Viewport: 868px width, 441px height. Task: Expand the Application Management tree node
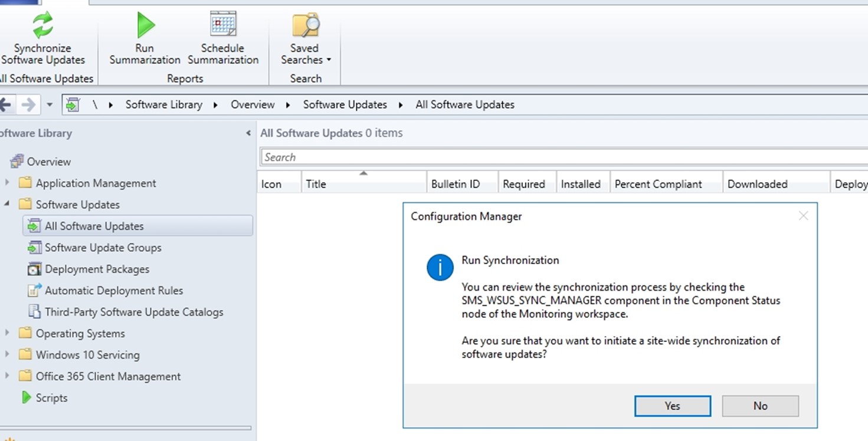(7, 183)
